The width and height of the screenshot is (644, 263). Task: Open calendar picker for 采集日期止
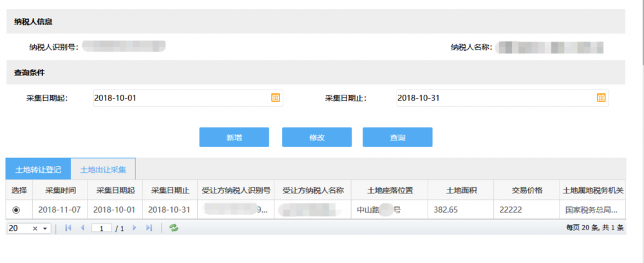601,98
